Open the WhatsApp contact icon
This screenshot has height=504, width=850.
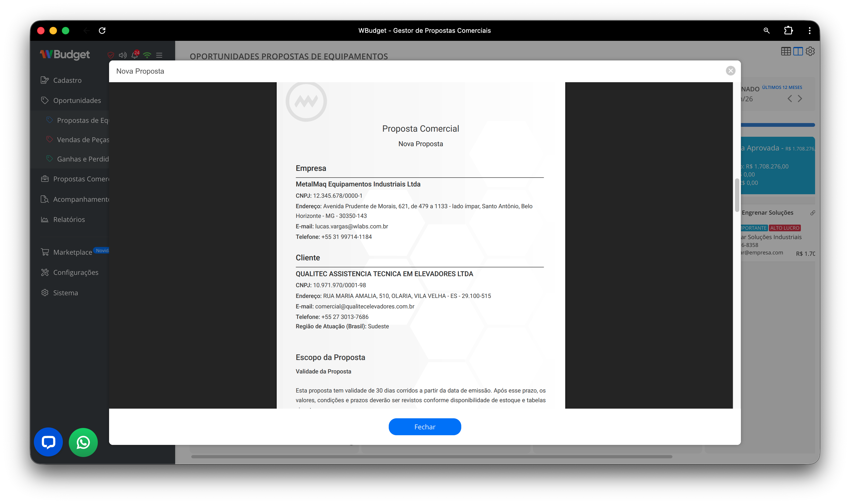tap(83, 442)
